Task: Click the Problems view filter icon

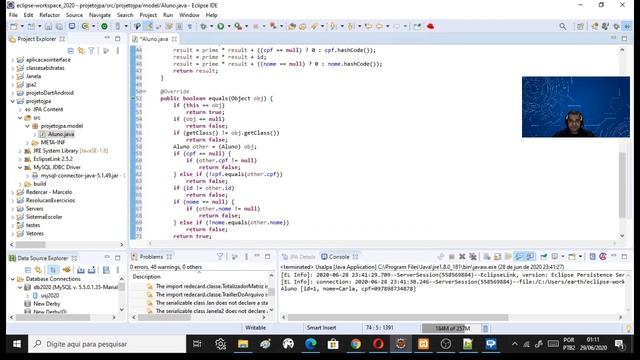Action: point(220,257)
